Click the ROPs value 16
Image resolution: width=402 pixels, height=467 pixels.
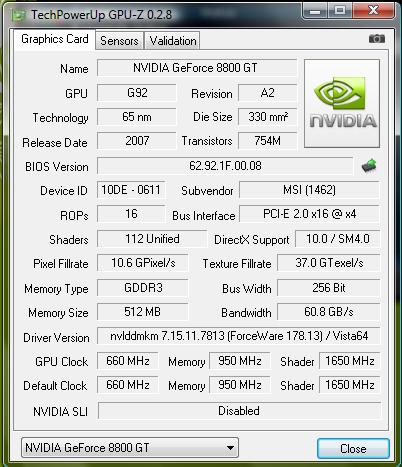[x=131, y=214]
